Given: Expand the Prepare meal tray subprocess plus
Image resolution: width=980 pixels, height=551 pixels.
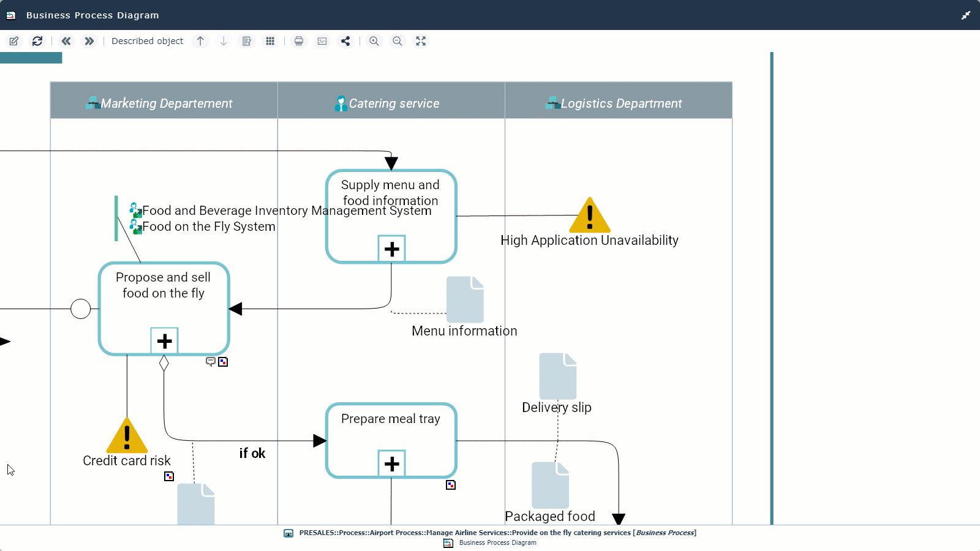Looking at the screenshot, I should [392, 464].
